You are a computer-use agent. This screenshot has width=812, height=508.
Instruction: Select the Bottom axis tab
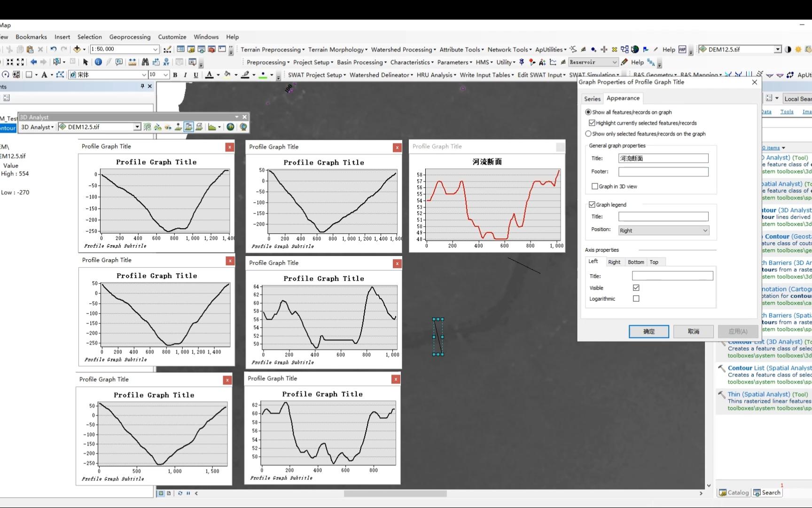point(636,262)
